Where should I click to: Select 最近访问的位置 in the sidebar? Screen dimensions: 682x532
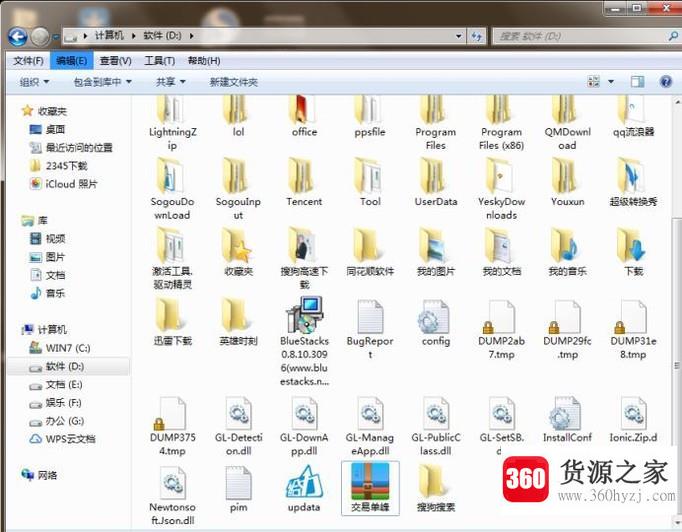click(70, 147)
